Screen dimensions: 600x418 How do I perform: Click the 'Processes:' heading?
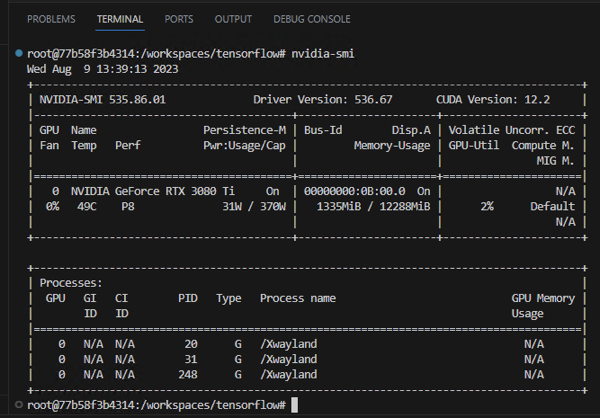coord(71,283)
